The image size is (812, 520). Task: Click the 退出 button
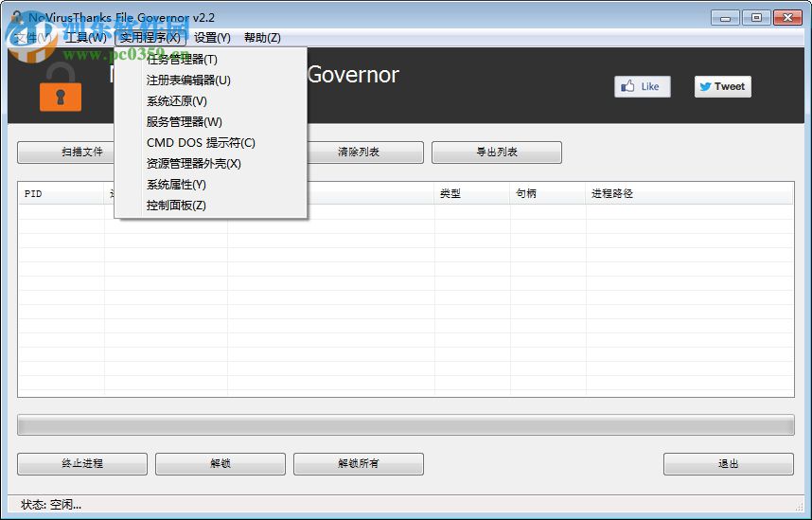[x=728, y=464]
